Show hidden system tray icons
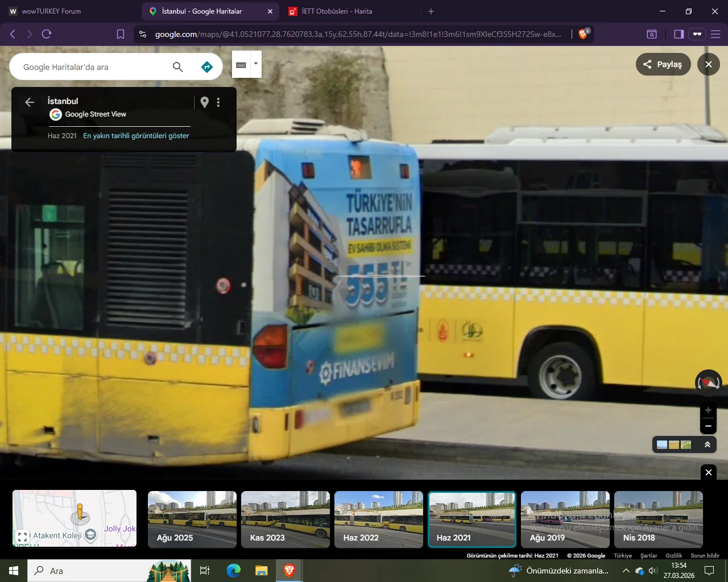This screenshot has height=582, width=728. click(626, 571)
